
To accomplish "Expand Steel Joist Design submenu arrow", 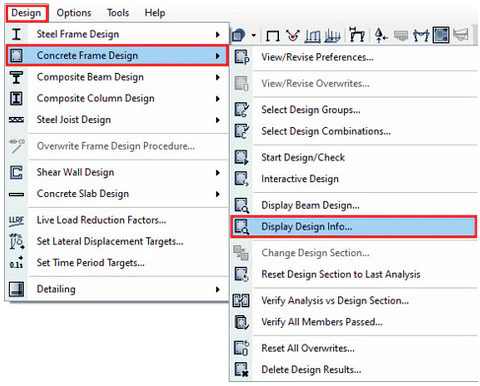I will pyautogui.click(x=218, y=120).
